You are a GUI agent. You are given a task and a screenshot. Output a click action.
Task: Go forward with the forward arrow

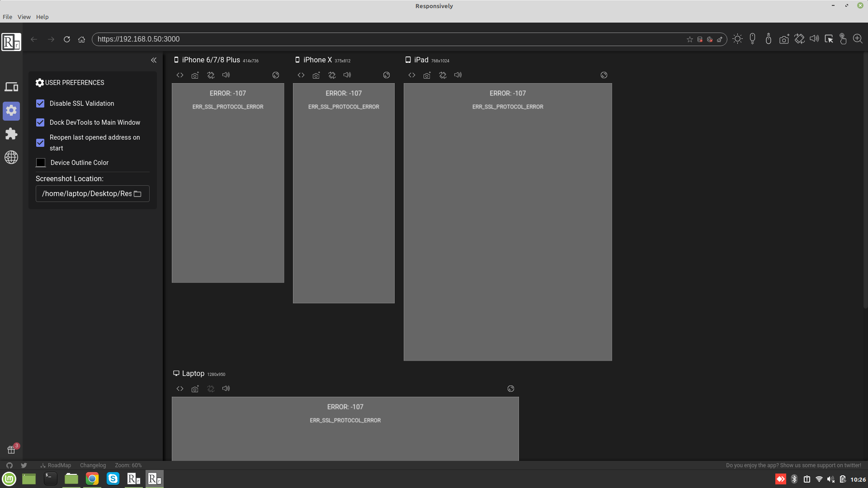51,39
